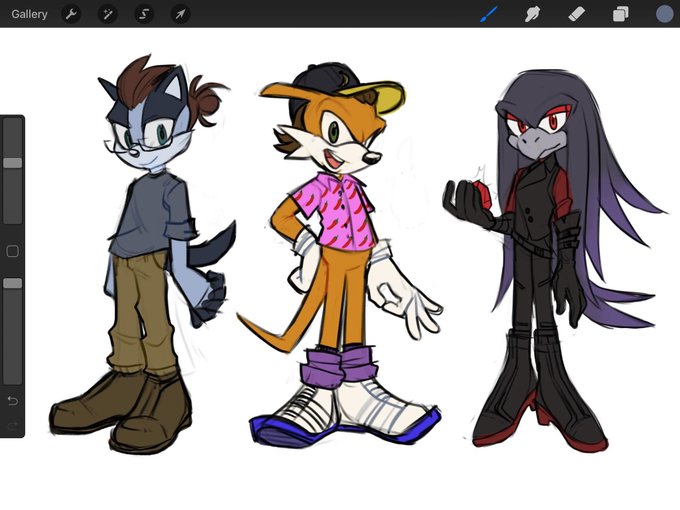This screenshot has height=510, width=680.
Task: Select the Eraser tool
Action: [576, 14]
